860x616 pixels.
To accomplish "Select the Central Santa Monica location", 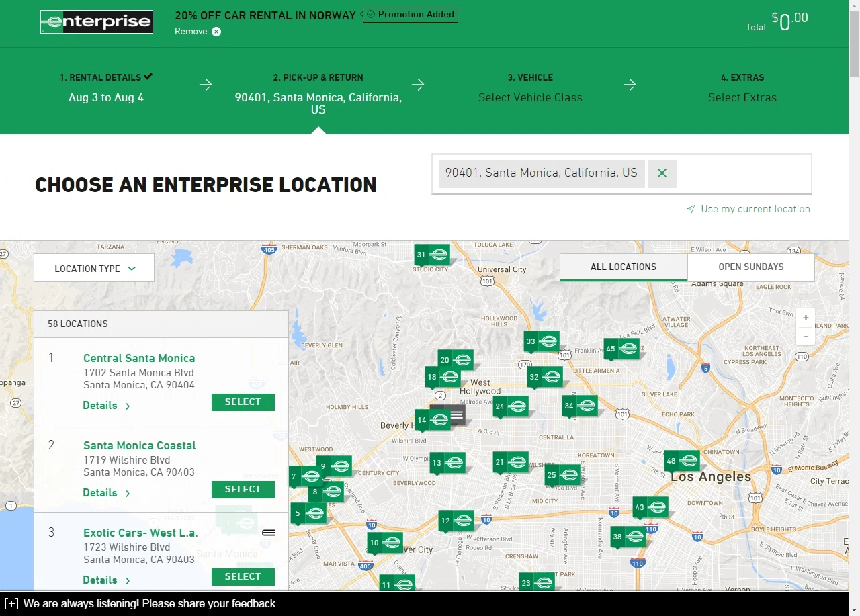I will [x=243, y=402].
